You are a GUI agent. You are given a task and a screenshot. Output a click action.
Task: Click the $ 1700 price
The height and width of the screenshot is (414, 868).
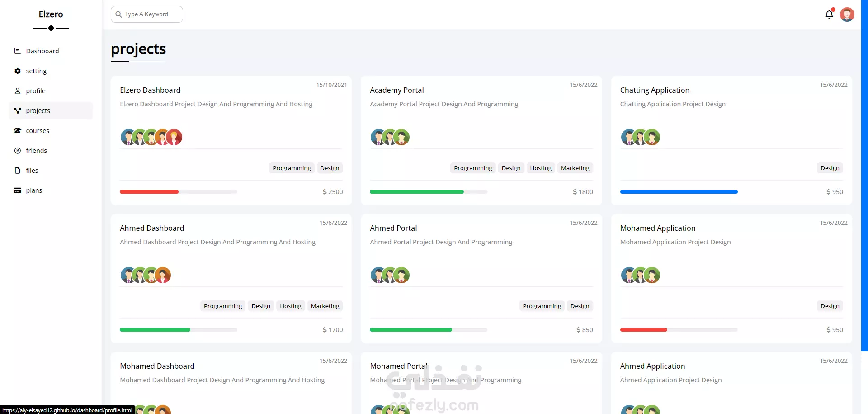pos(333,330)
